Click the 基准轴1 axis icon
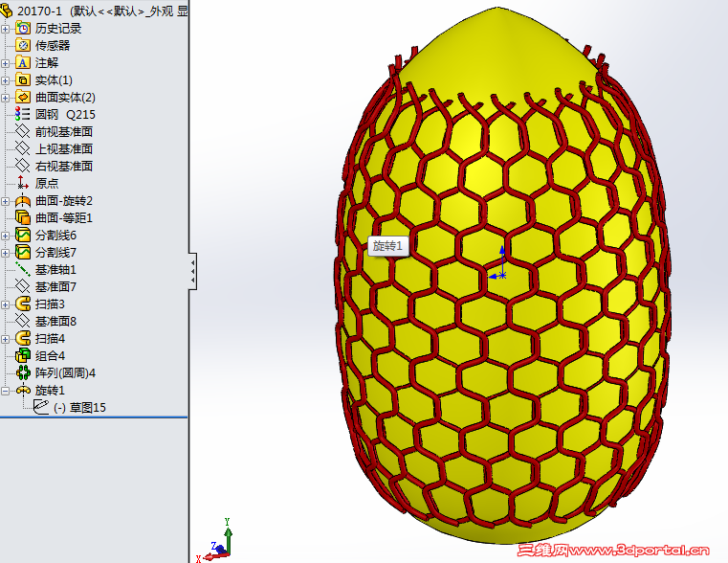This screenshot has width=728, height=563. [x=23, y=269]
